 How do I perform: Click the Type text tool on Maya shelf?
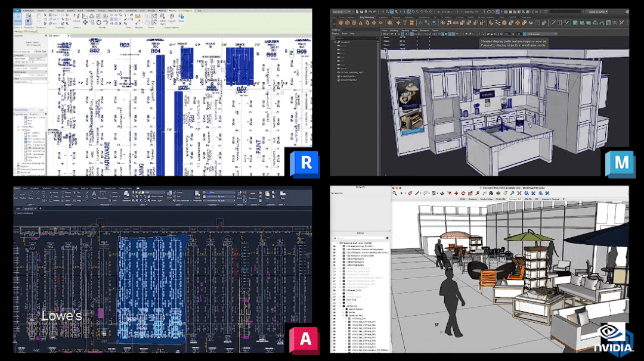point(405,23)
